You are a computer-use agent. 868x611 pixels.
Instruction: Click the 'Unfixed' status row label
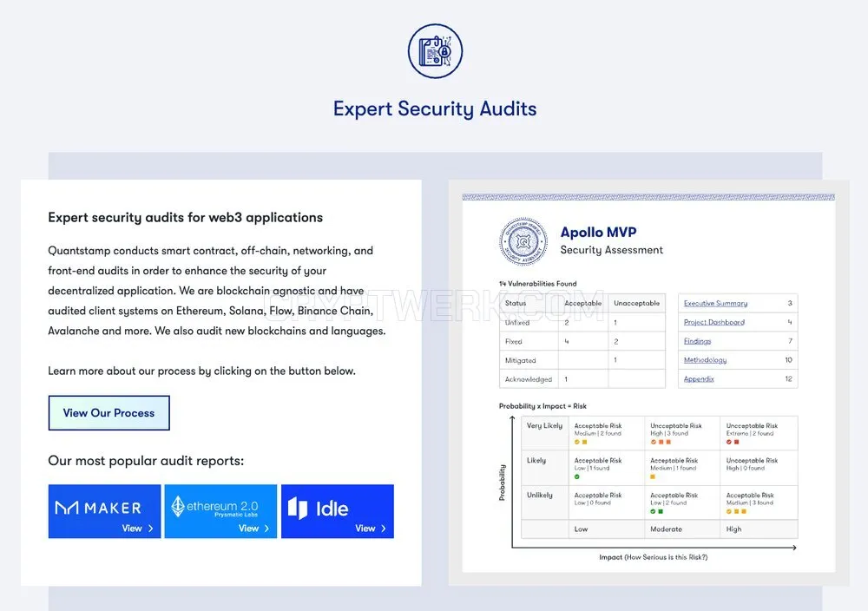point(517,323)
